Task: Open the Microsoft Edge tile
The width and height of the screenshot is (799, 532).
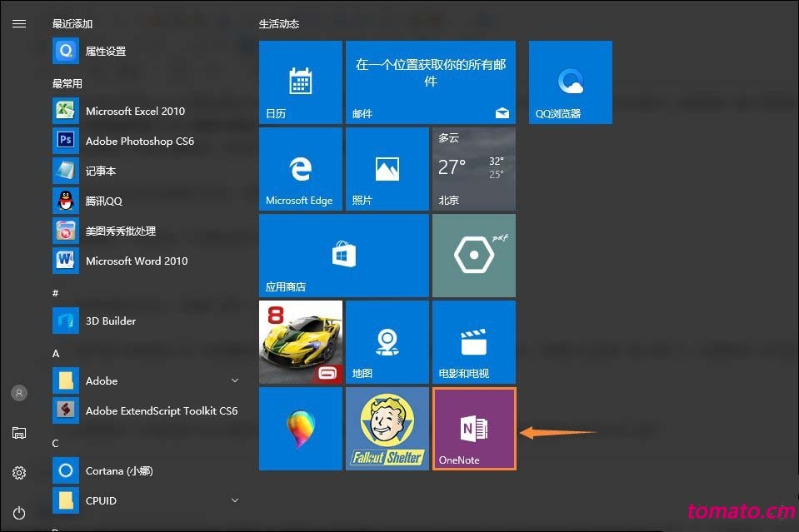Action: (x=301, y=169)
